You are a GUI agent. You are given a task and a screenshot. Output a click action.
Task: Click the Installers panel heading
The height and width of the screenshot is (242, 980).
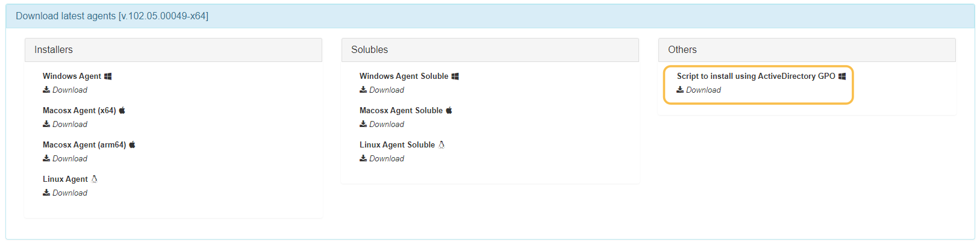[173, 50]
